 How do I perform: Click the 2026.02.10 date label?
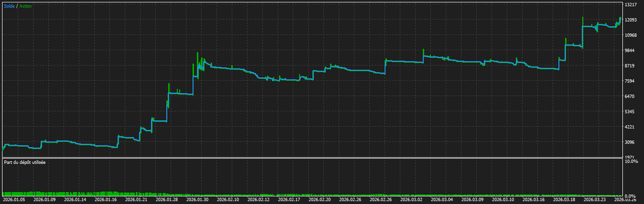click(x=228, y=200)
